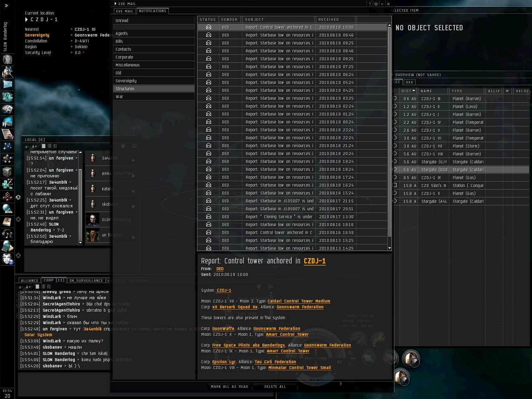Open the GoonWaffe corporation link
The height and width of the screenshot is (399, 532).
click(x=223, y=329)
